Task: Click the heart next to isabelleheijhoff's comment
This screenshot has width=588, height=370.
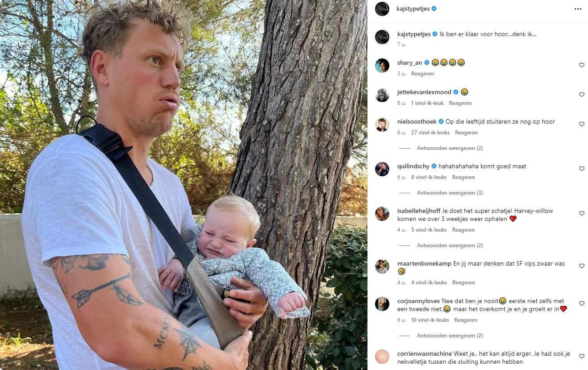Action: tap(581, 213)
